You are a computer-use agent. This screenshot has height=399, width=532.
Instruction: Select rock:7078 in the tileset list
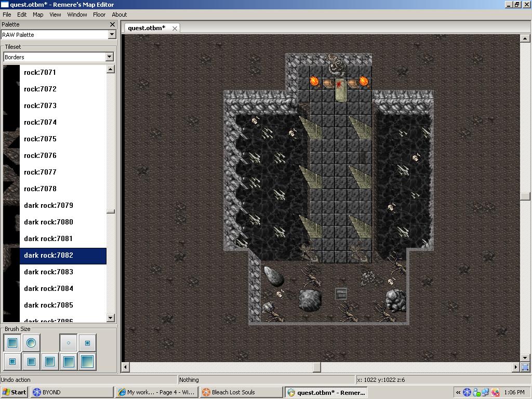[55, 189]
